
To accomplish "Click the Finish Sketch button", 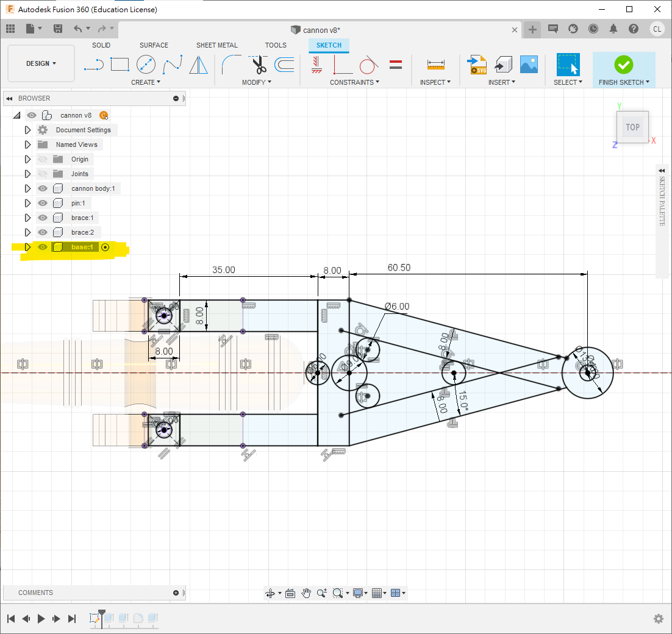I will pos(623,65).
